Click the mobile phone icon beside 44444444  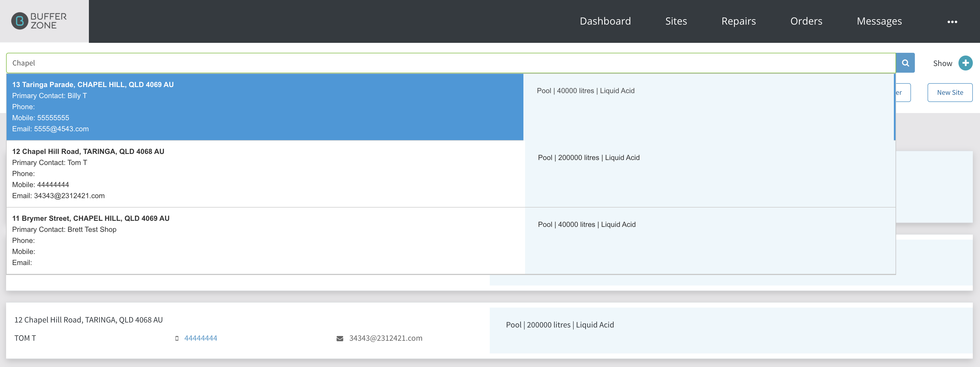pyautogui.click(x=177, y=339)
